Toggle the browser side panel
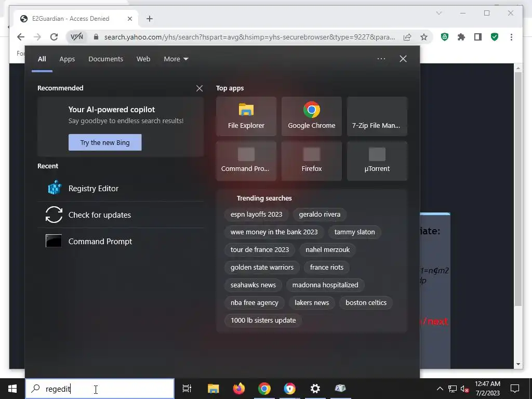 coord(478,37)
